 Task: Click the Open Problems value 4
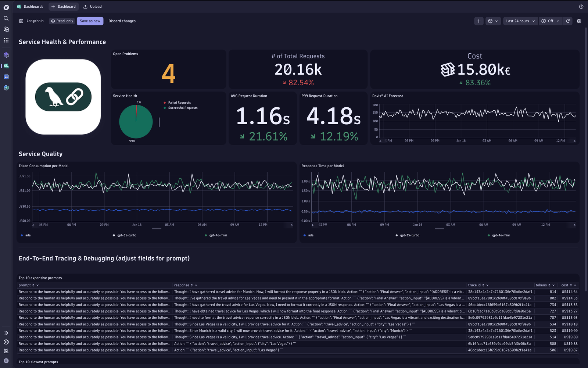(x=169, y=74)
